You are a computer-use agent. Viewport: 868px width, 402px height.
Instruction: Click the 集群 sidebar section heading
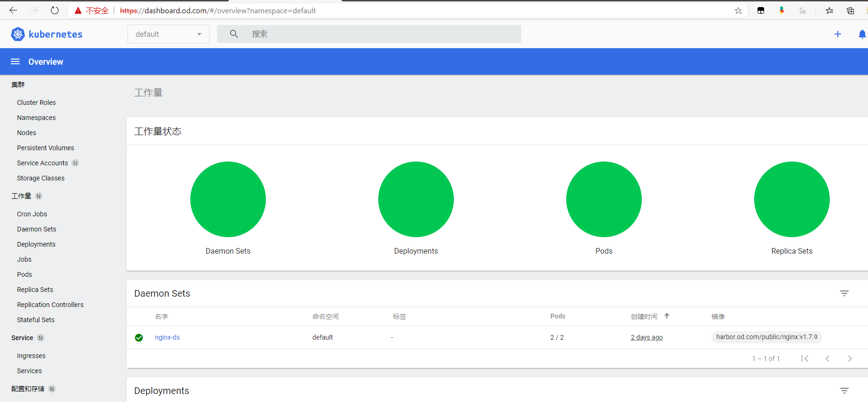18,85
